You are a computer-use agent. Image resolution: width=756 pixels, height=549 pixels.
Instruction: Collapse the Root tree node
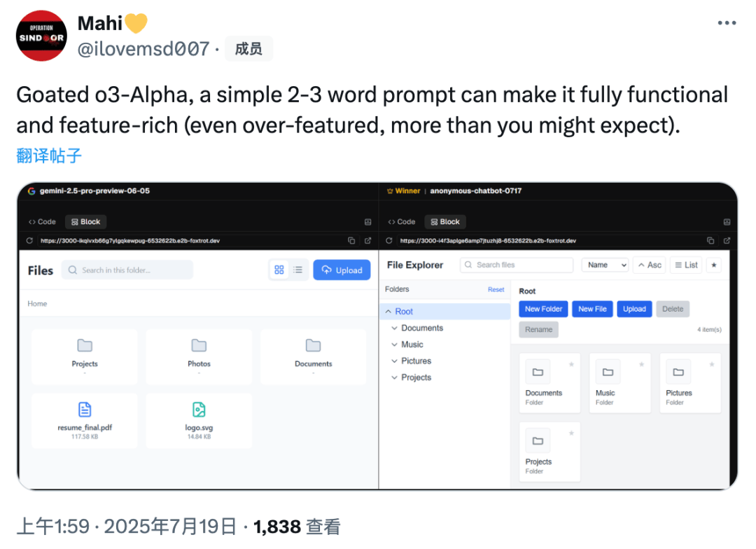point(388,312)
